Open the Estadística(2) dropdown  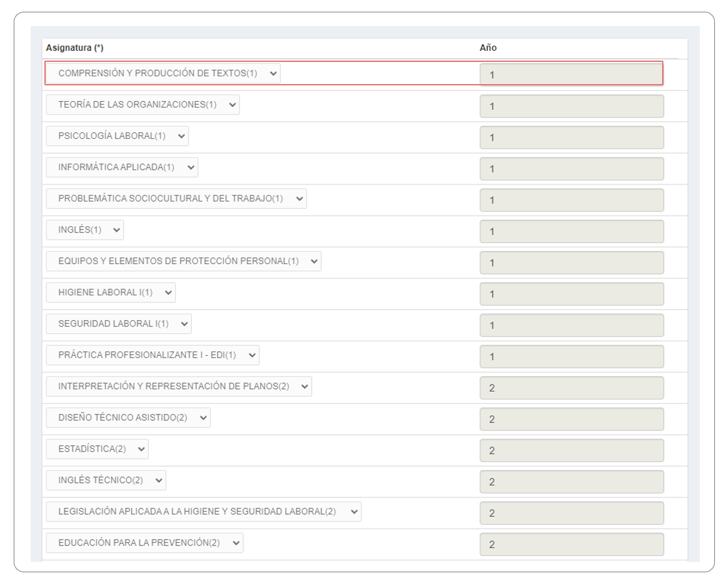click(97, 449)
